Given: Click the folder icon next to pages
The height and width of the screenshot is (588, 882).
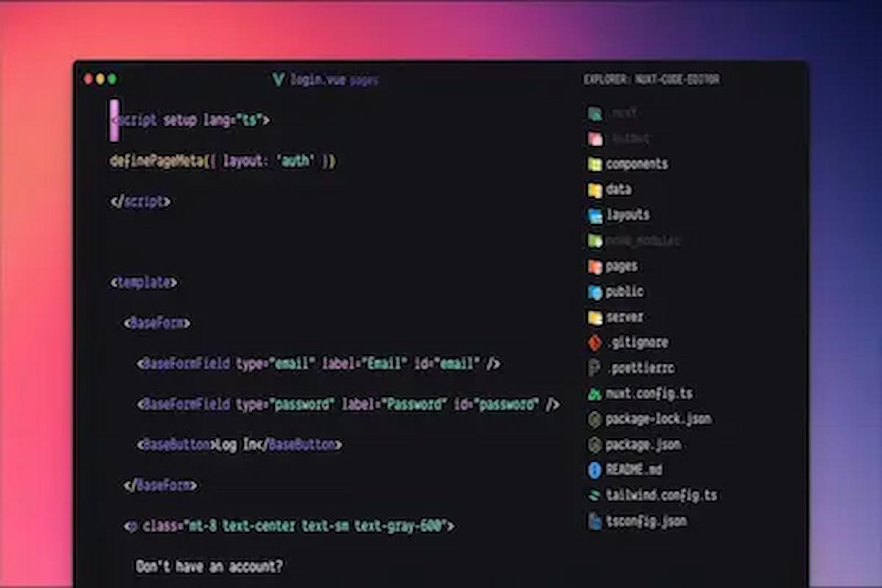Looking at the screenshot, I should (x=595, y=266).
